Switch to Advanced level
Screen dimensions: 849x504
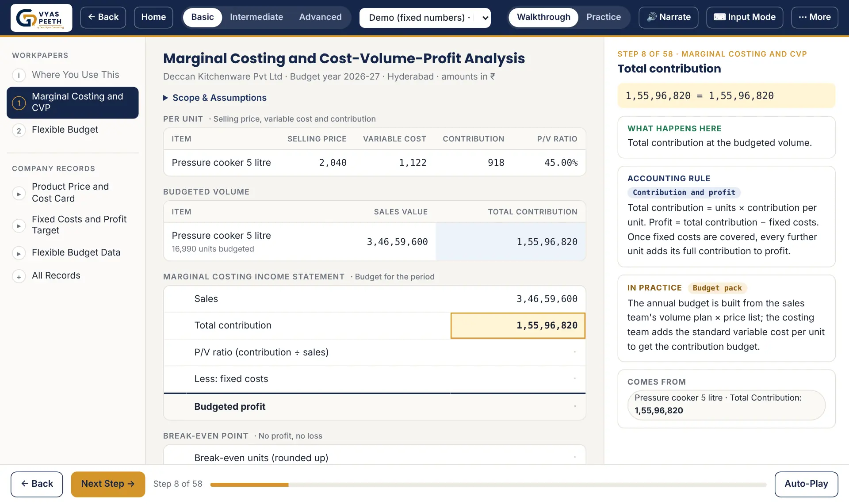(x=320, y=17)
